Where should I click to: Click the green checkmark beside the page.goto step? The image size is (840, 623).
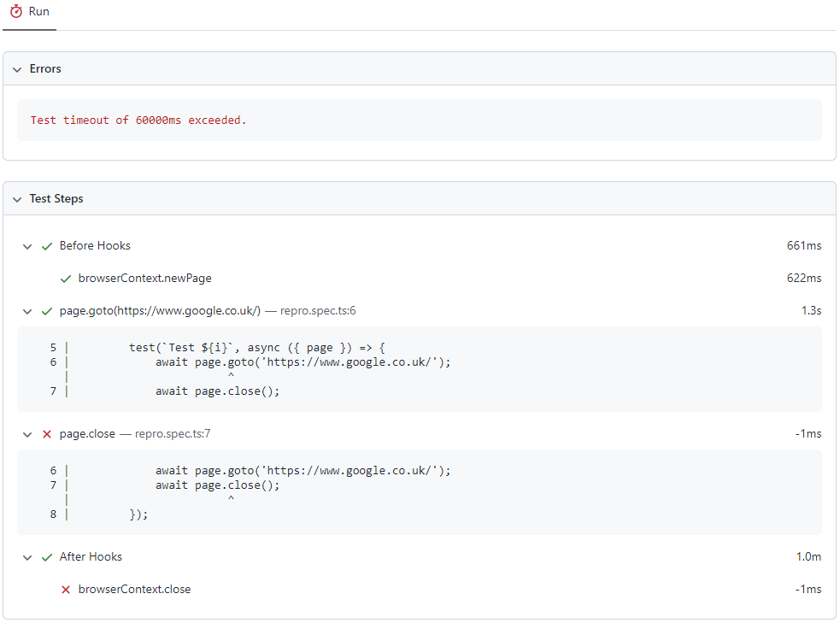pyautogui.click(x=47, y=310)
